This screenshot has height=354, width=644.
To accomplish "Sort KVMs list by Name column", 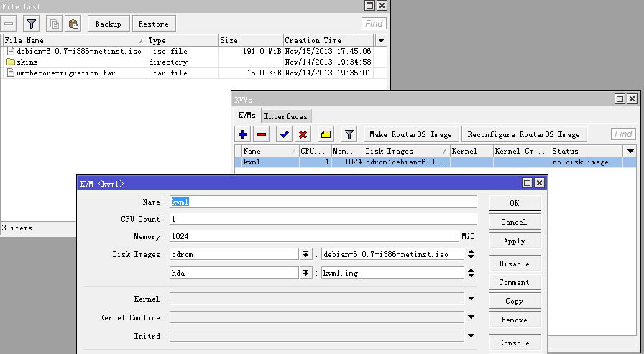I will (270, 151).
